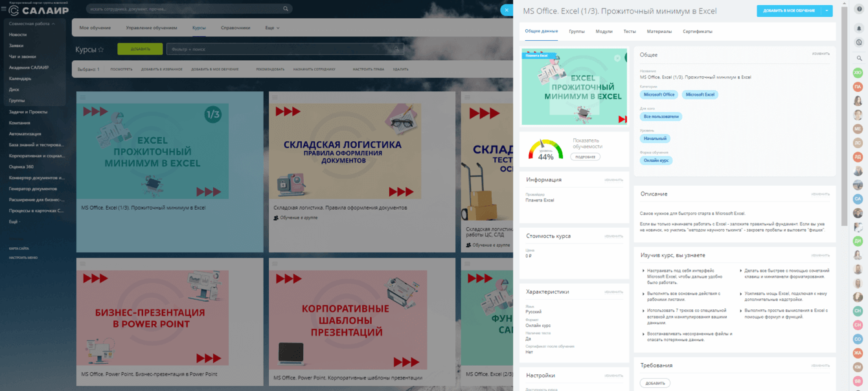Click drag-handle icon on Корпоративные шаблоны card
Image resolution: width=868 pixels, height=391 pixels.
pyautogui.click(x=274, y=263)
